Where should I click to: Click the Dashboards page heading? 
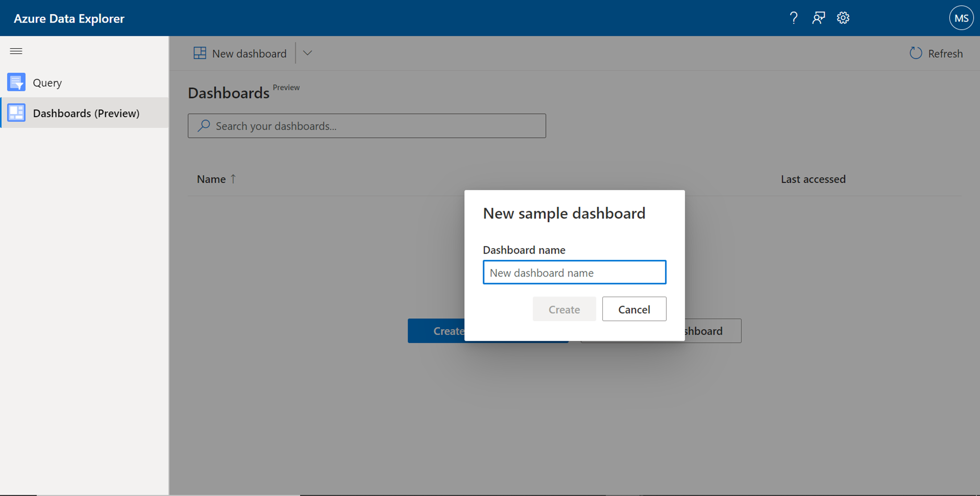pyautogui.click(x=229, y=93)
